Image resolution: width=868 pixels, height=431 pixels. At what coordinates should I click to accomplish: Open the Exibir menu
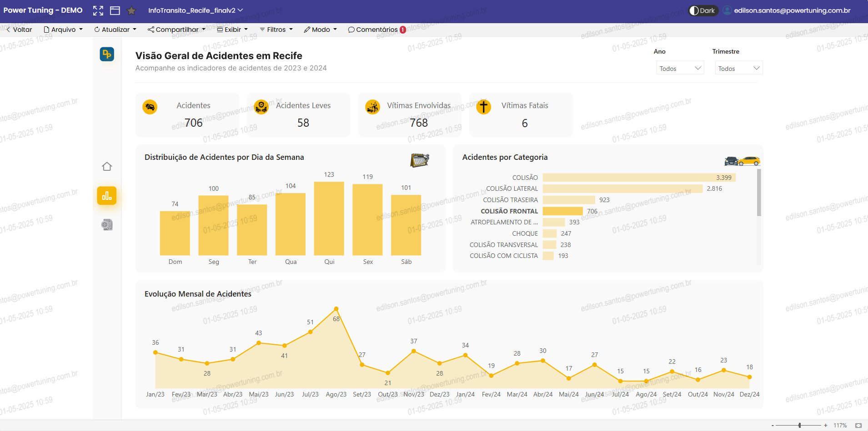232,30
